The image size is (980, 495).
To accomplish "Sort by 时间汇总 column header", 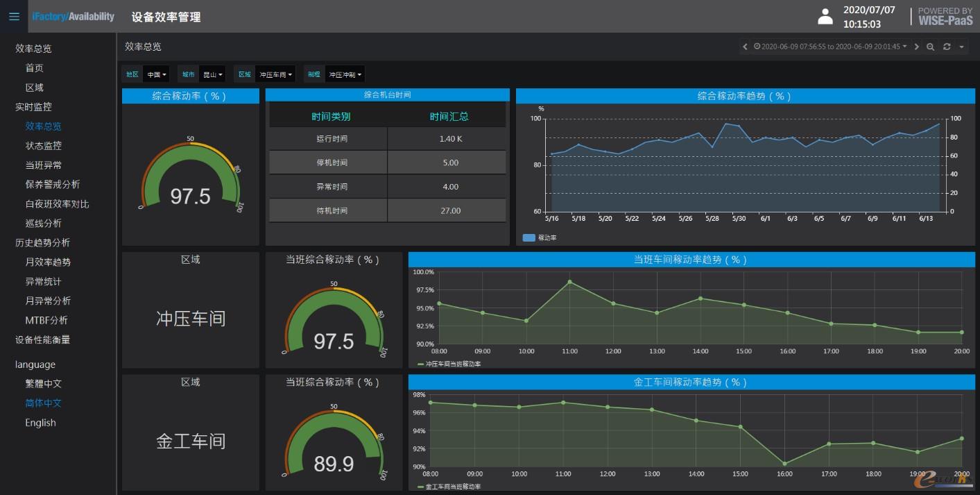I will 449,117.
